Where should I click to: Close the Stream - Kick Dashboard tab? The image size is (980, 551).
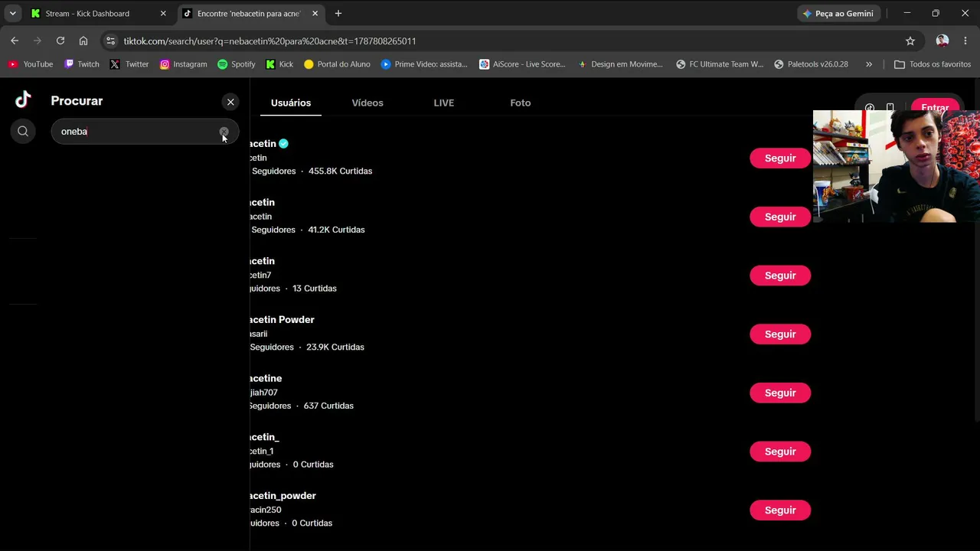click(163, 14)
